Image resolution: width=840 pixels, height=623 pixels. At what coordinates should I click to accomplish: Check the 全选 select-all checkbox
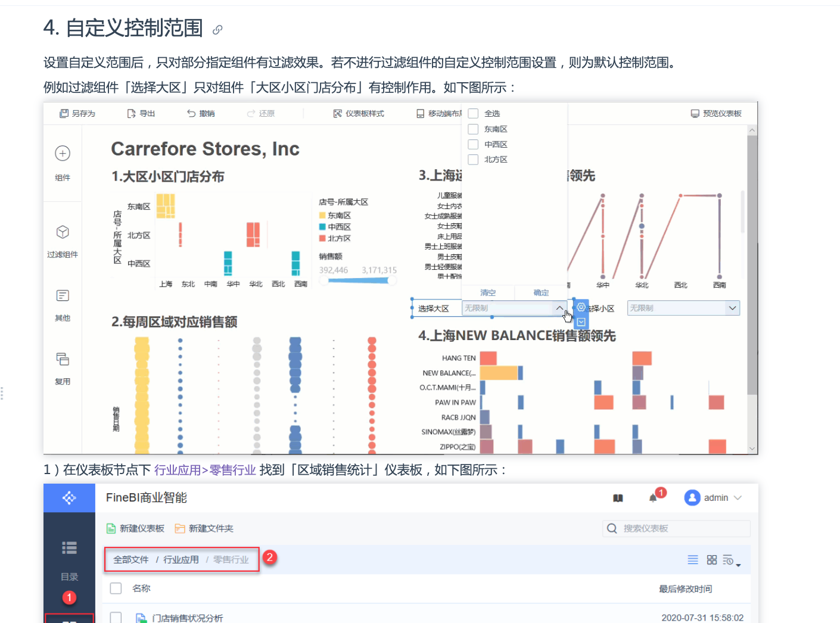click(473, 113)
